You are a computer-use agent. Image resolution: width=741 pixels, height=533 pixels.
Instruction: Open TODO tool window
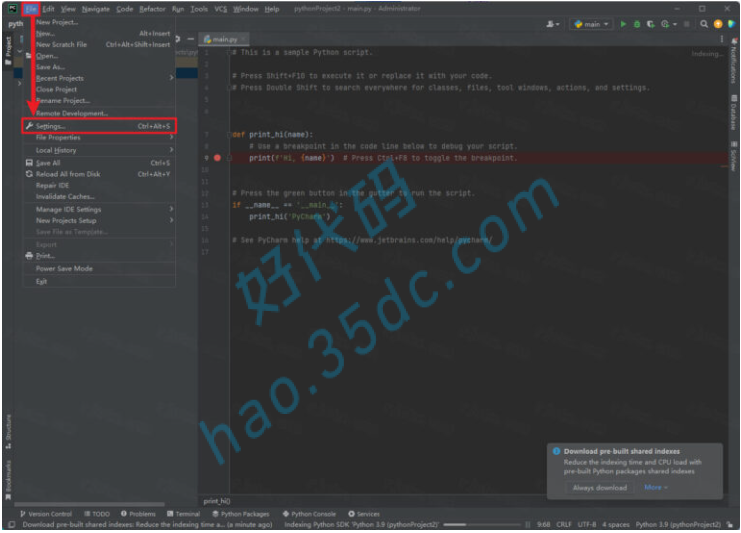(x=97, y=514)
